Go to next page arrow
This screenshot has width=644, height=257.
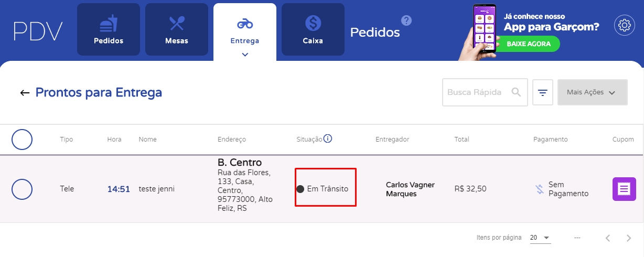[629, 238]
